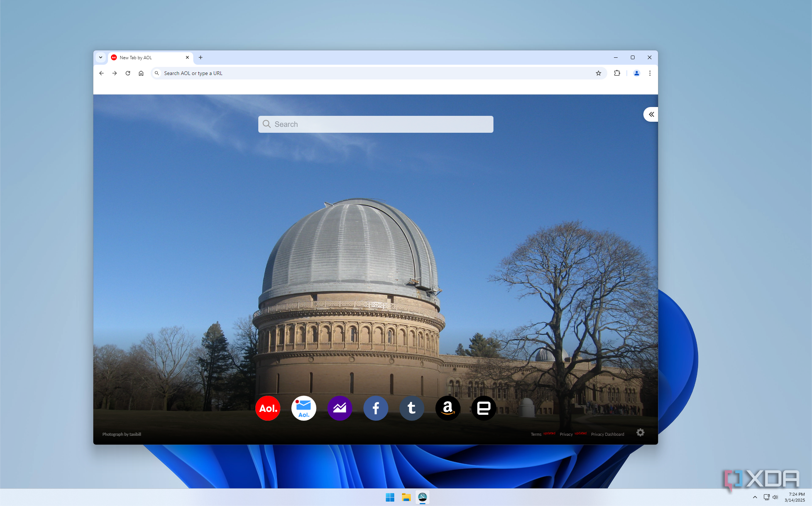This screenshot has height=506, width=812.
Task: Select the New Tab by AOL tab
Action: [150, 57]
